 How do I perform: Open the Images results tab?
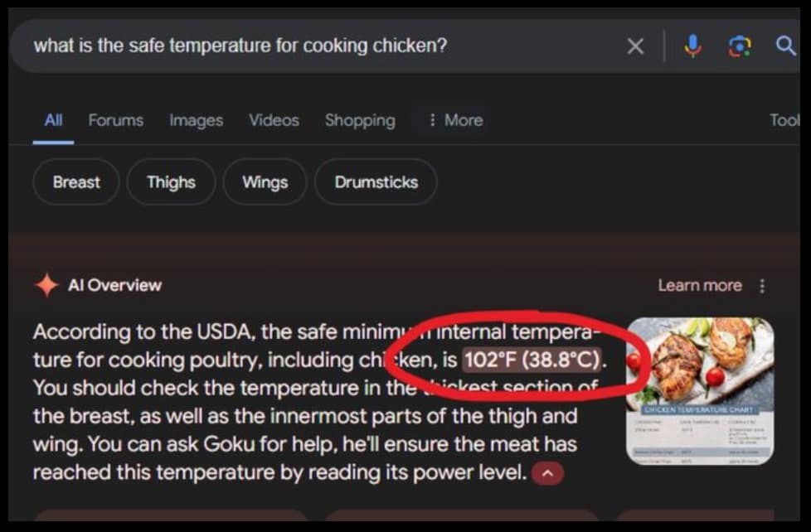point(196,120)
